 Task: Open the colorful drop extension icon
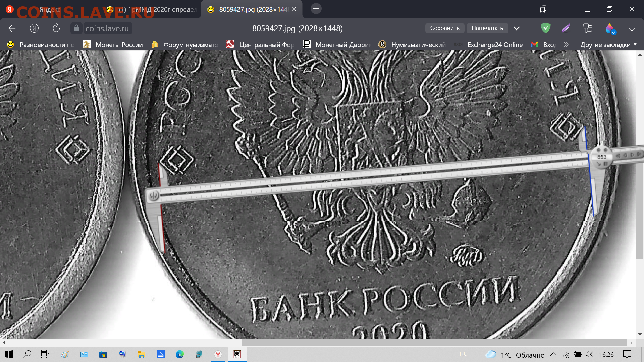click(611, 28)
